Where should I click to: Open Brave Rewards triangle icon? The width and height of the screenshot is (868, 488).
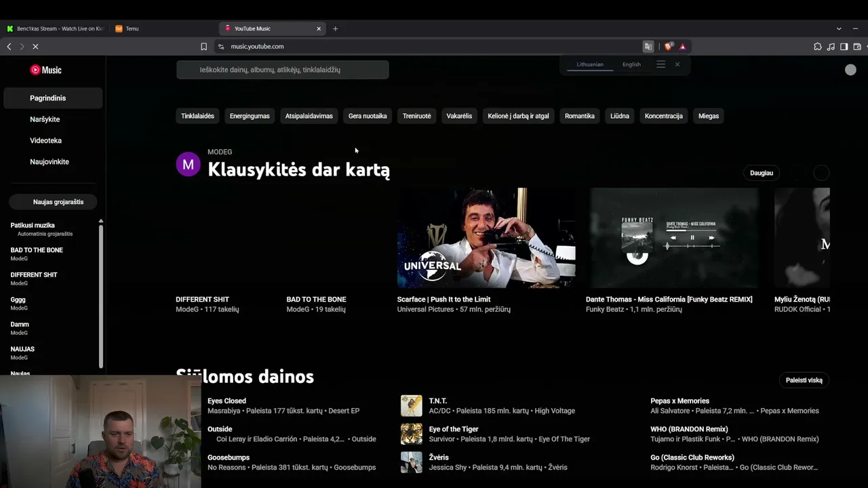pos(683,47)
